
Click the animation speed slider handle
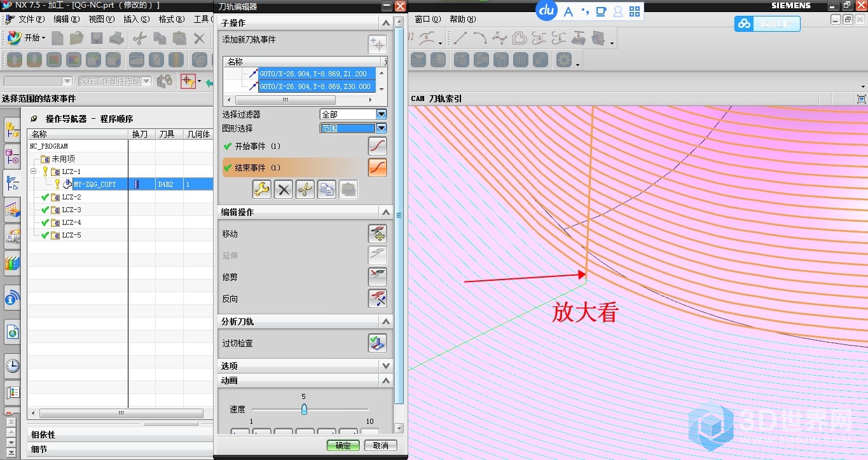pyautogui.click(x=304, y=409)
